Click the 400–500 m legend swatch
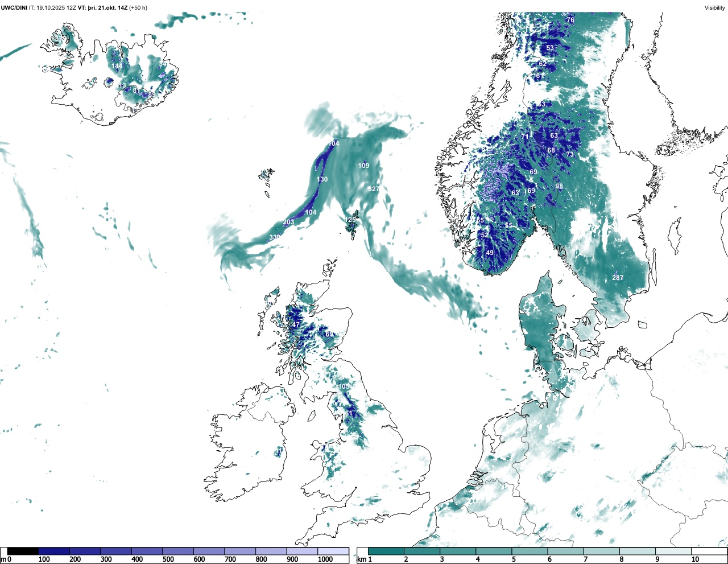The image size is (728, 564). pos(147,551)
